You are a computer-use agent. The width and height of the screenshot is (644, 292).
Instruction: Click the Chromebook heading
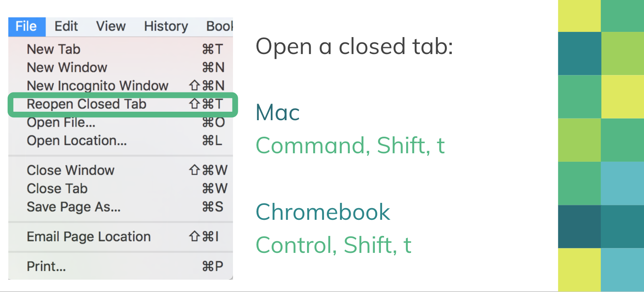(323, 212)
